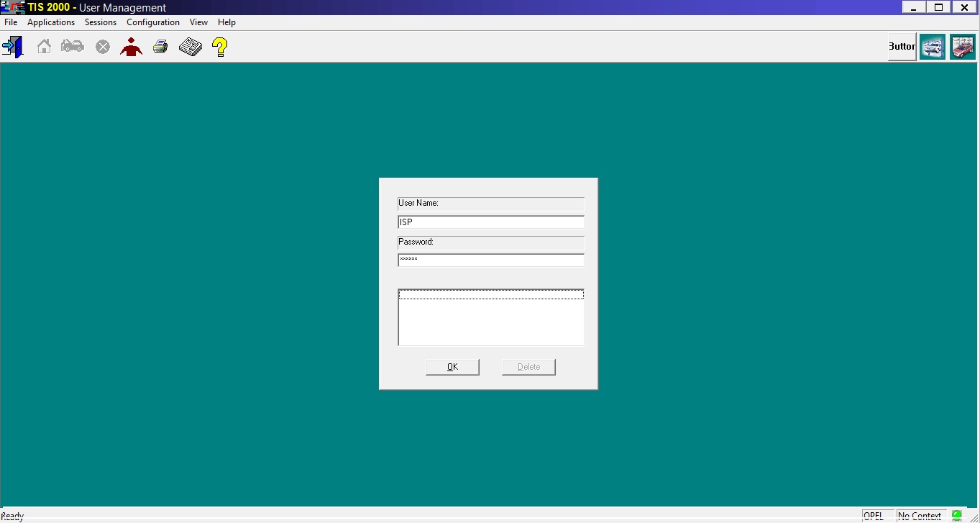Open the Configuration menu
The image size is (980, 523).
coord(153,22)
